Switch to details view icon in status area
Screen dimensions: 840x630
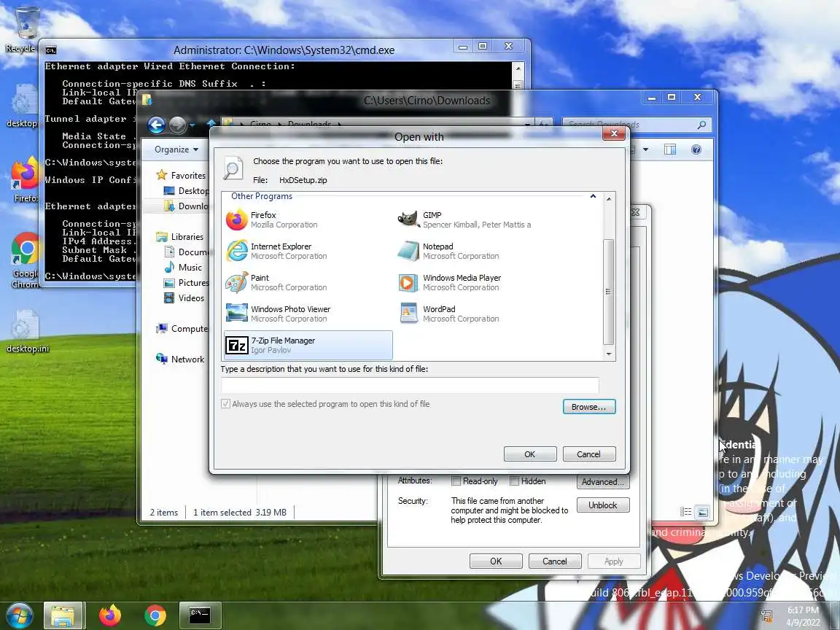click(x=686, y=512)
